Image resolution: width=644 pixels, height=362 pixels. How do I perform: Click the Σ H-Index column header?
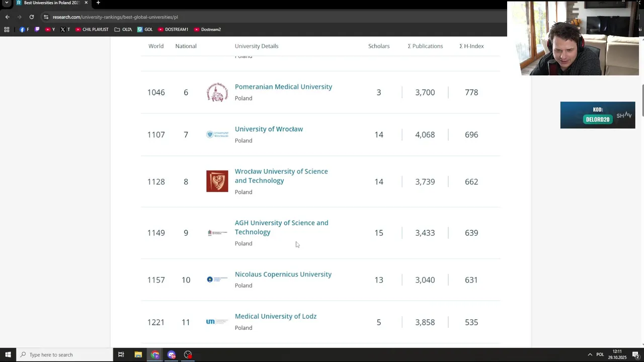471,46
